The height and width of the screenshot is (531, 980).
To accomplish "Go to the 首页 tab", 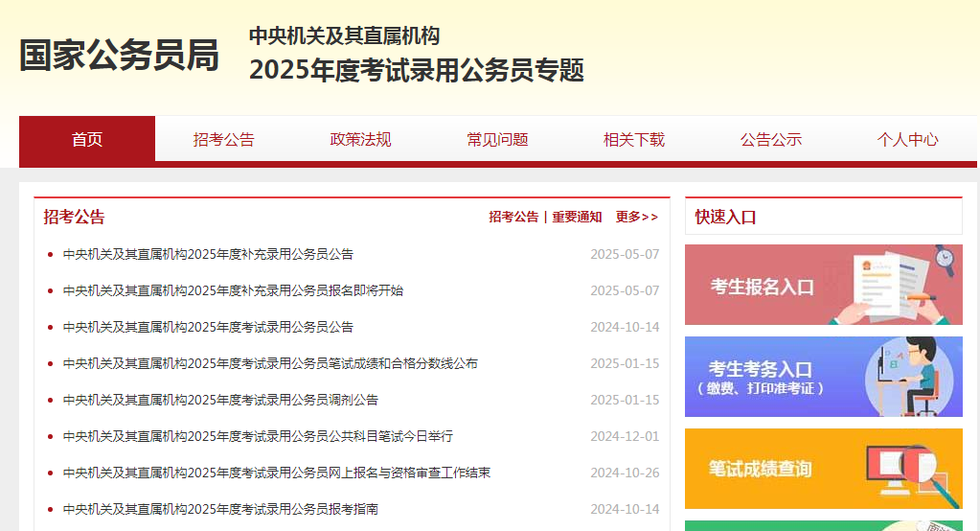I will pos(87,140).
